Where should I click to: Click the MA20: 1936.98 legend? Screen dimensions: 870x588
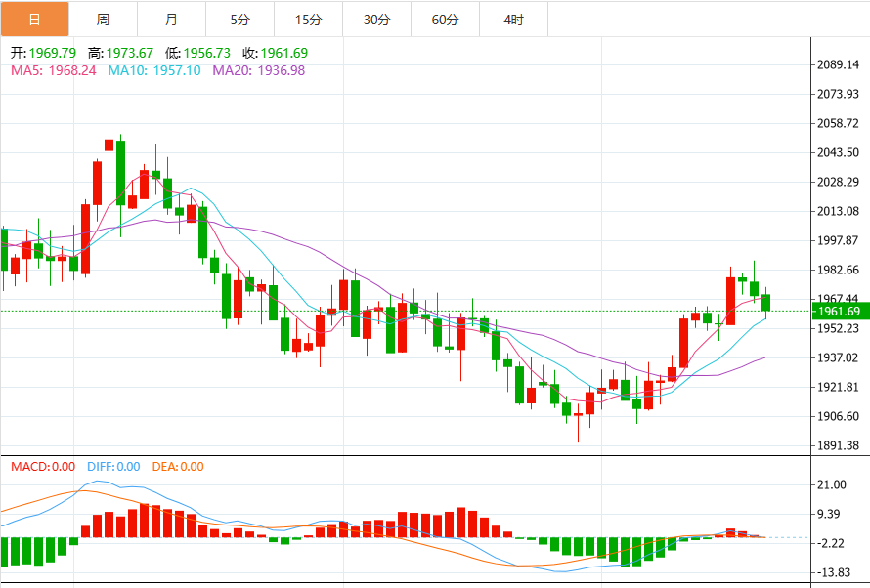pos(259,71)
